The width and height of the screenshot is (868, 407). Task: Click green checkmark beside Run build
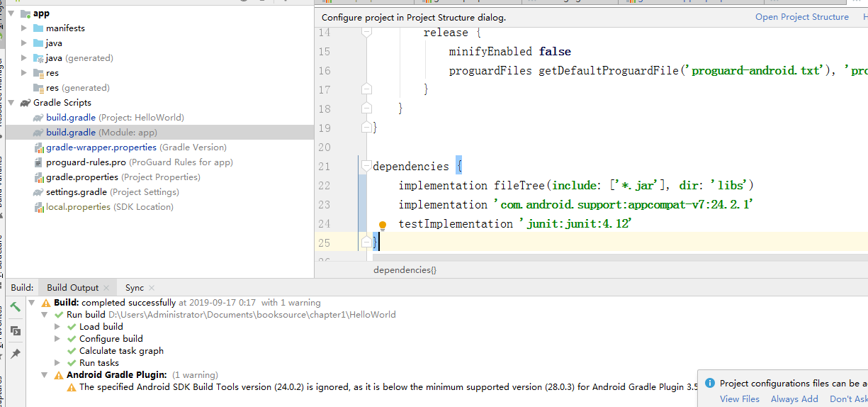click(x=59, y=315)
